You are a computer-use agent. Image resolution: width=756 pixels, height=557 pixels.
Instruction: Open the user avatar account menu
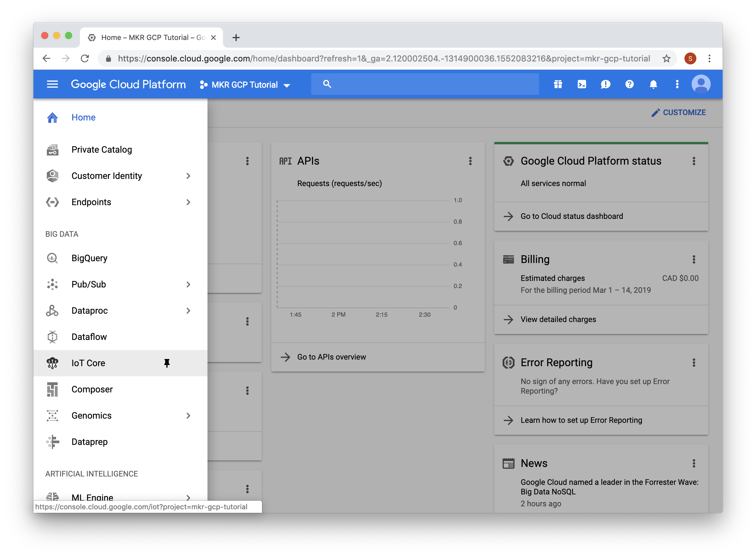click(x=701, y=84)
